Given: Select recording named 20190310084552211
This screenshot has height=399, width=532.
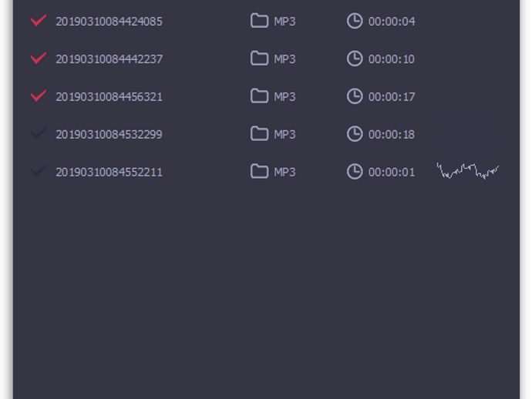Looking at the screenshot, I should click(109, 172).
